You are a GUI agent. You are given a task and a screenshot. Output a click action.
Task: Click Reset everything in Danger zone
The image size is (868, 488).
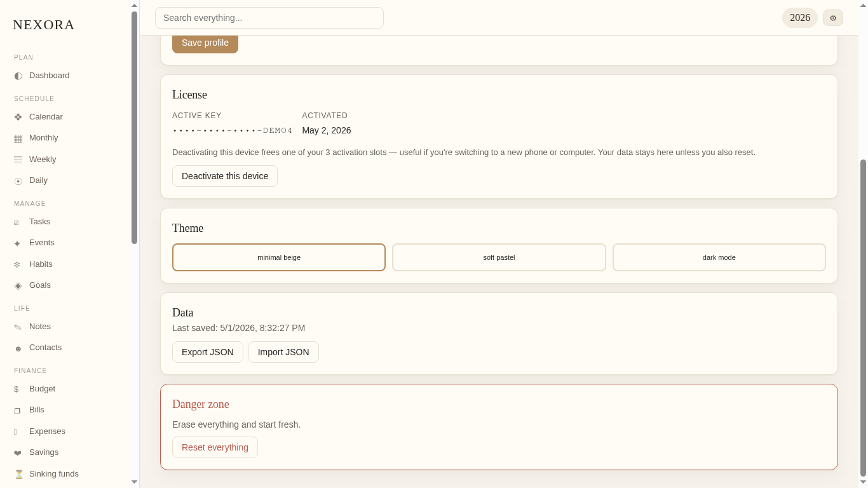(x=215, y=447)
